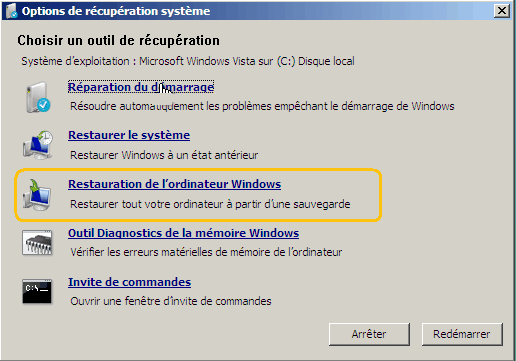Click the Arrêter button
This screenshot has height=361, width=516.
pyautogui.click(x=369, y=334)
